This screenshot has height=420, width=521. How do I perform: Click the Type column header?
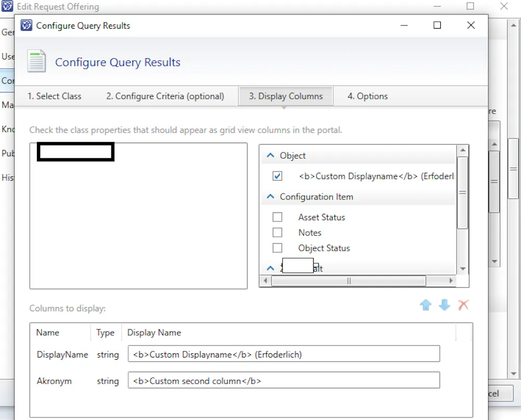coord(106,333)
